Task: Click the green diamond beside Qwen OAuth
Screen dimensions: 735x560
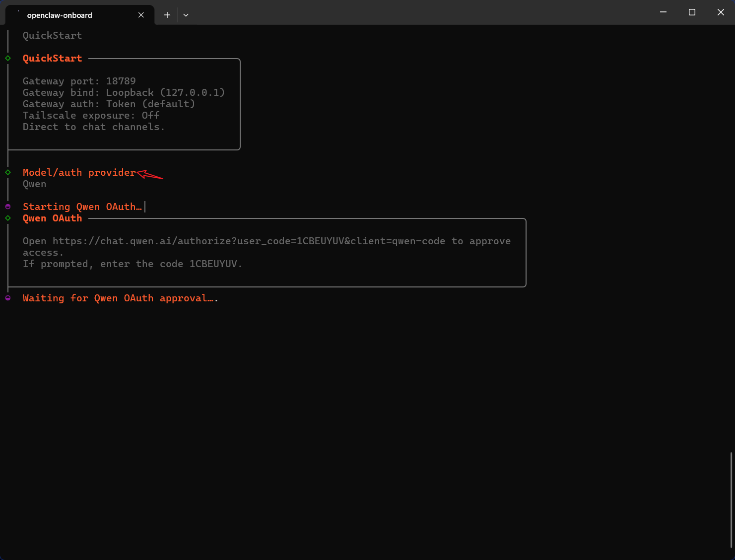Action: click(8, 218)
